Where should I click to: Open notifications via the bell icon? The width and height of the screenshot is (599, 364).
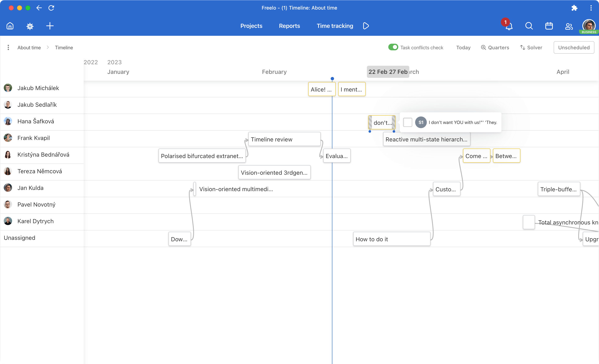(x=508, y=26)
